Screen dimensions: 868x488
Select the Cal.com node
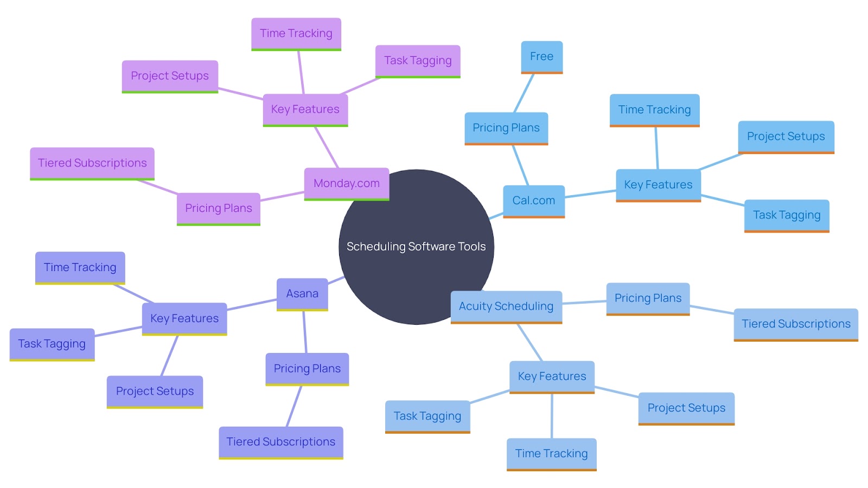click(534, 201)
